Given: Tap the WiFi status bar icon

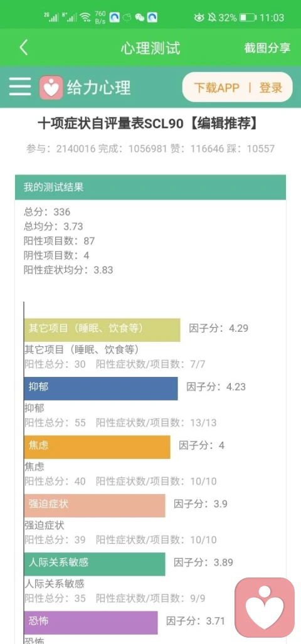Looking at the screenshot, I should (85, 18).
